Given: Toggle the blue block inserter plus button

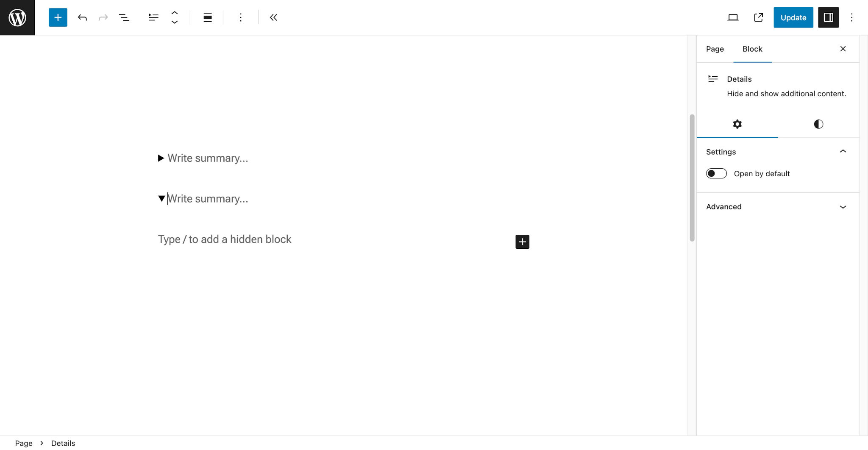Looking at the screenshot, I should [x=58, y=17].
